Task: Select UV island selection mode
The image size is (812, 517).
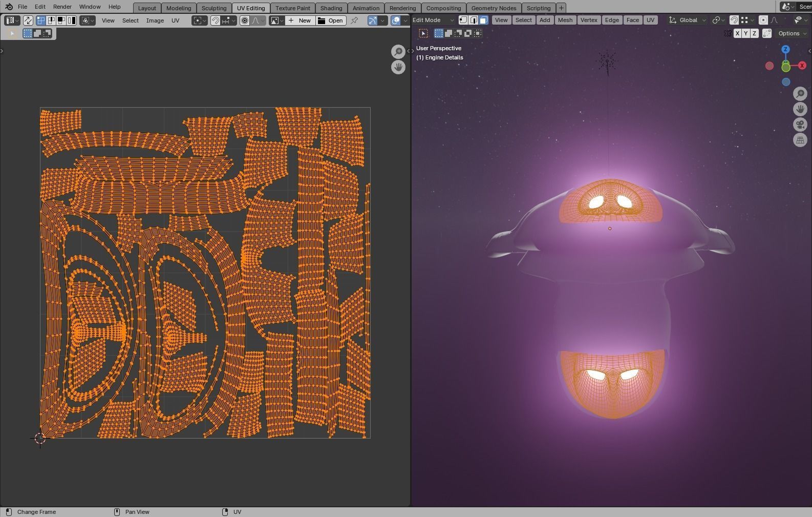Action: pyautogui.click(x=71, y=20)
